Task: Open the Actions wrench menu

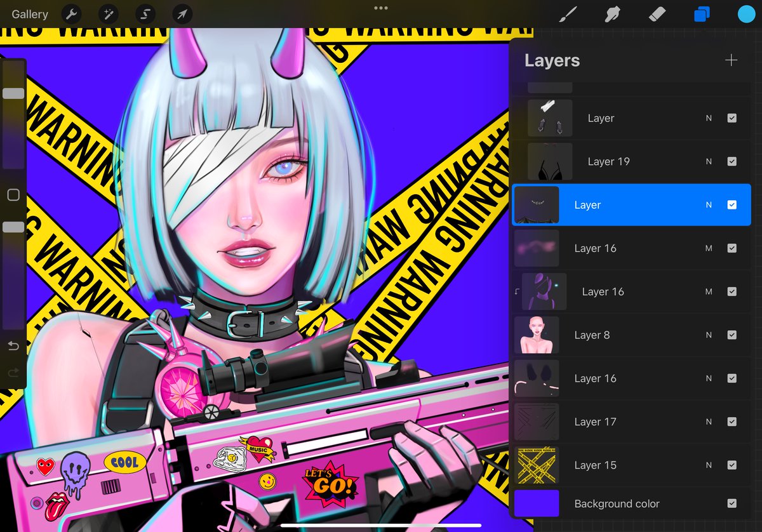Action: pyautogui.click(x=70, y=14)
